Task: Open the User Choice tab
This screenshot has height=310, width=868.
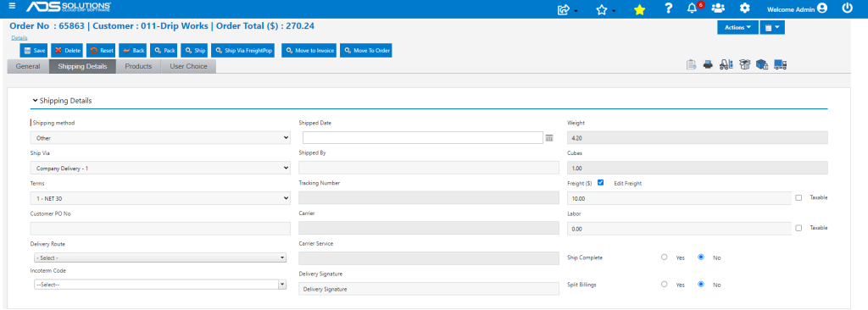Action: 188,66
